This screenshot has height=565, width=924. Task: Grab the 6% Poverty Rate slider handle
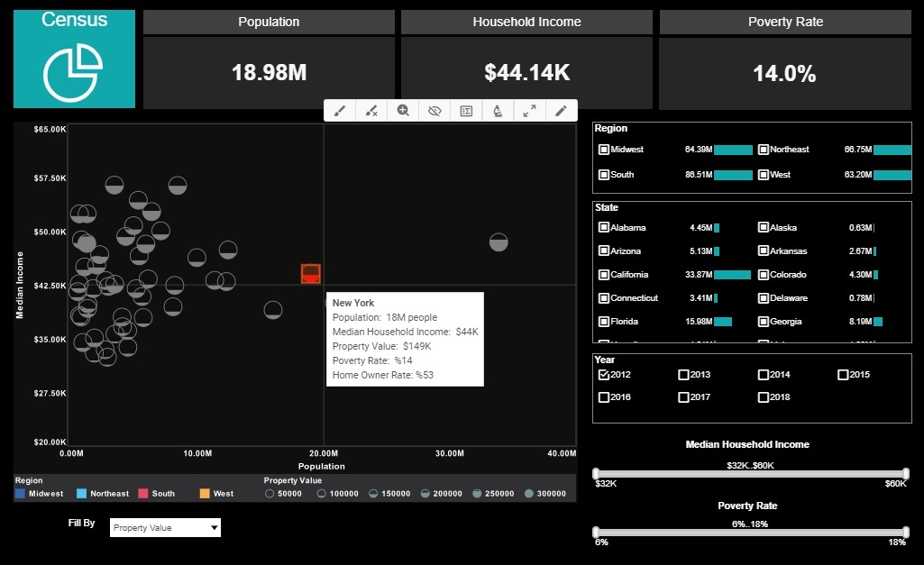coord(596,532)
